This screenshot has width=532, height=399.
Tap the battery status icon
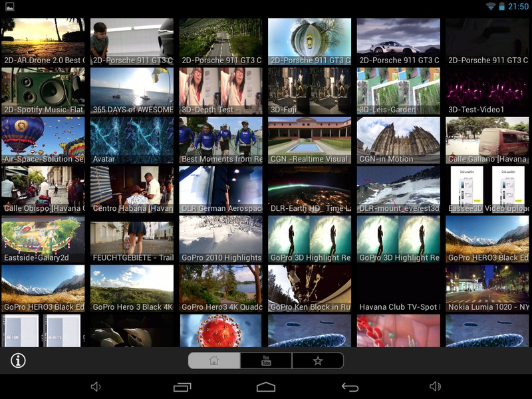coord(501,7)
